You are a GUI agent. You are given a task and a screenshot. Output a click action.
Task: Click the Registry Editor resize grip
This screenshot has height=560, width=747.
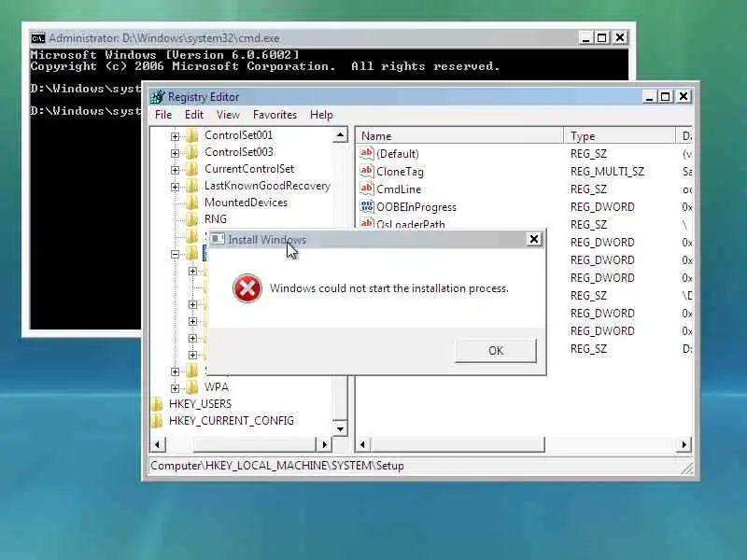tap(686, 469)
